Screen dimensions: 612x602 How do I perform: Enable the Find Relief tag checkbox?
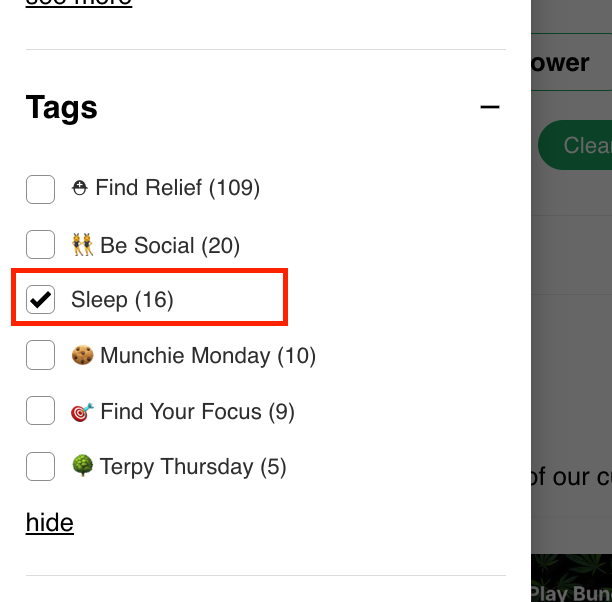[40, 189]
